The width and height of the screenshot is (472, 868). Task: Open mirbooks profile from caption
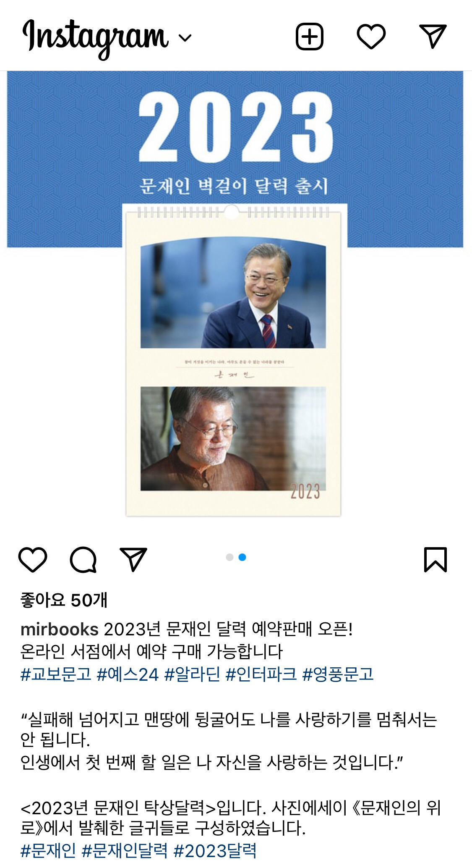click(60, 629)
